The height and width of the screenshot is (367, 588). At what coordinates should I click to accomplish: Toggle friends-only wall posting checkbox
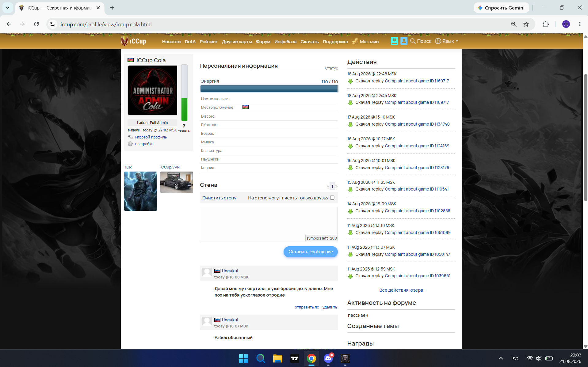[x=332, y=198]
